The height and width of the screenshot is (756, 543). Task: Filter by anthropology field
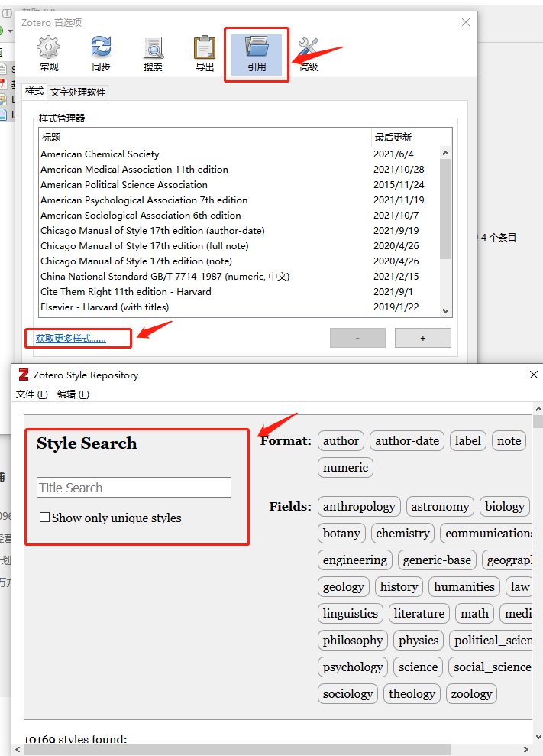pyautogui.click(x=359, y=506)
